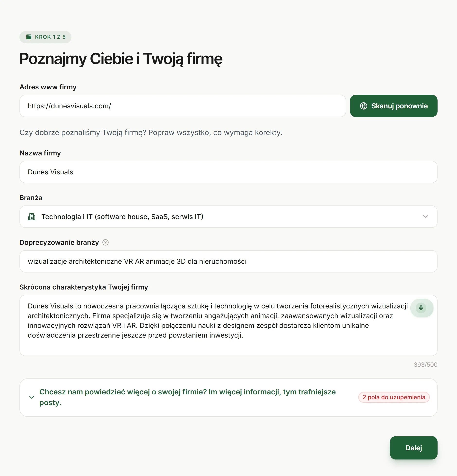The height and width of the screenshot is (476, 457).
Task: Focus the Adres www firmy input
Action: click(x=183, y=106)
